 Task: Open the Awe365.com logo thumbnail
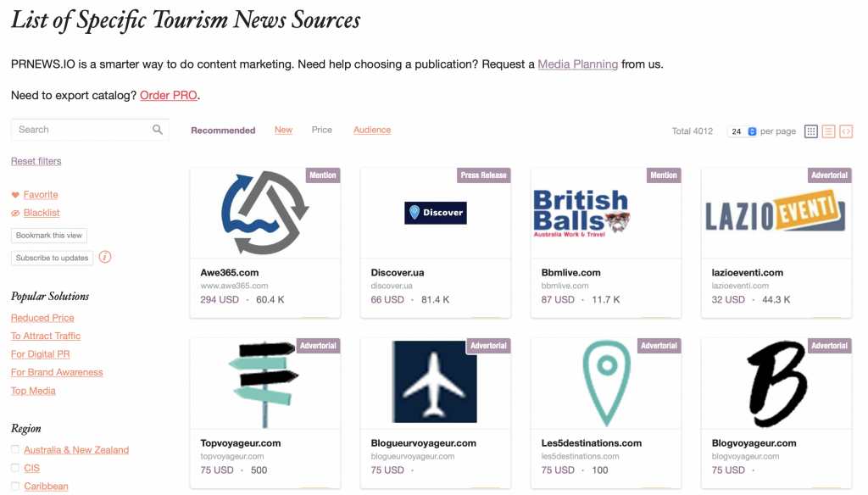coord(264,213)
